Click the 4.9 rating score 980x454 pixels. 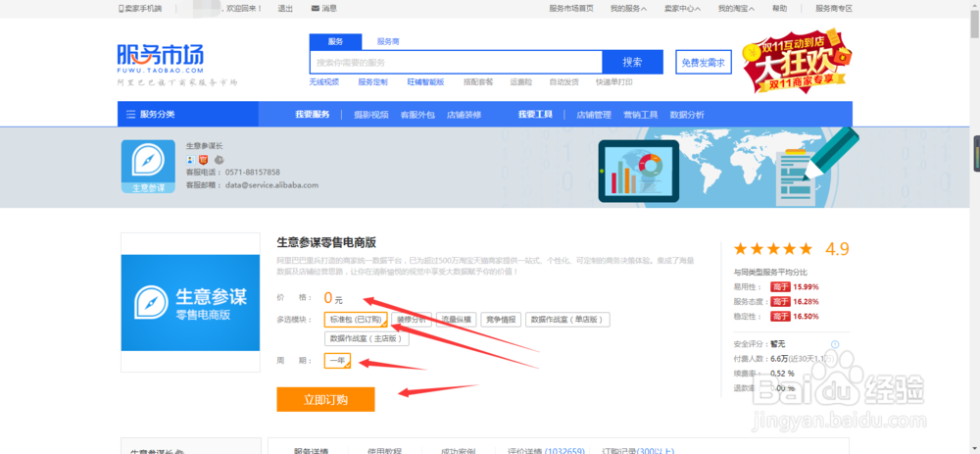pos(837,249)
